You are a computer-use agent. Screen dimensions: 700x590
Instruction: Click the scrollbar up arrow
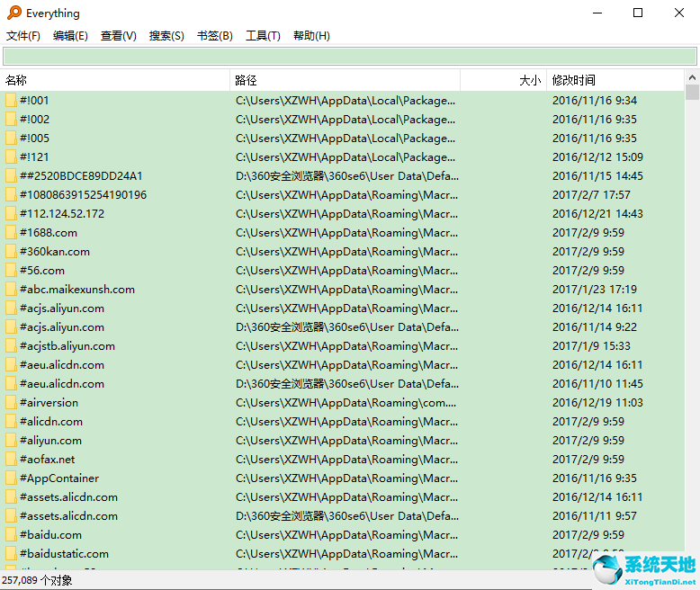point(692,77)
